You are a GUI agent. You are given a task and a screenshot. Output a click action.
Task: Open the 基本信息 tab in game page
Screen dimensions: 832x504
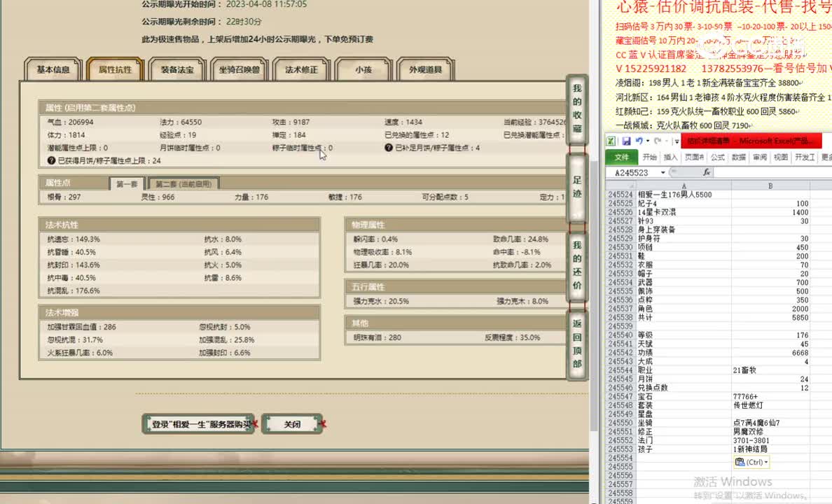click(x=53, y=69)
